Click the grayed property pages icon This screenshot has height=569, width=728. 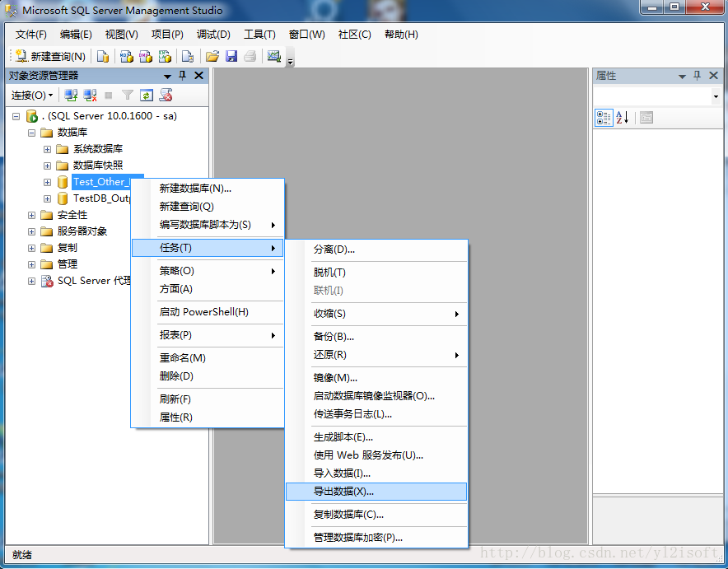(x=646, y=118)
